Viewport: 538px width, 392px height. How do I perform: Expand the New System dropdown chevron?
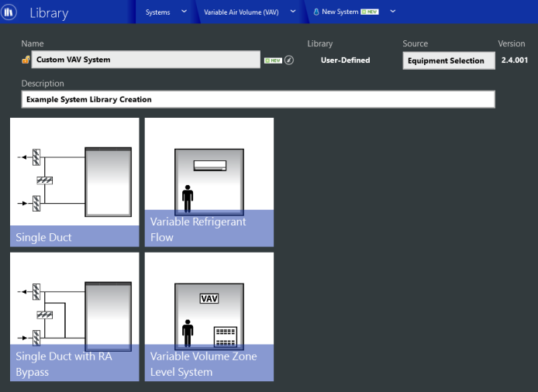click(x=393, y=12)
